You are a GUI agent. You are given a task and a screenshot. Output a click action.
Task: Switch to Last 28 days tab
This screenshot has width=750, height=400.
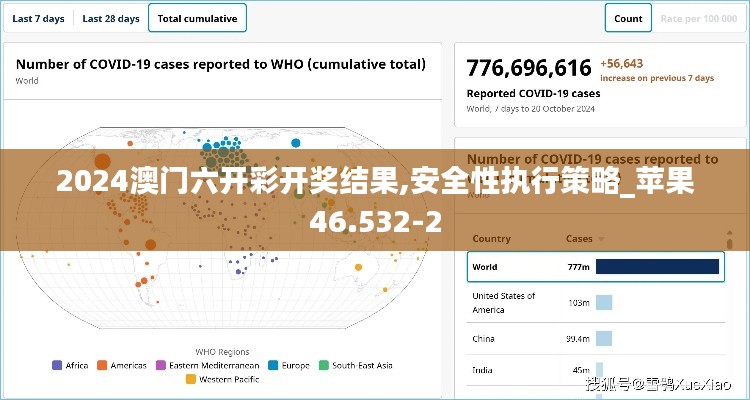[x=110, y=18]
